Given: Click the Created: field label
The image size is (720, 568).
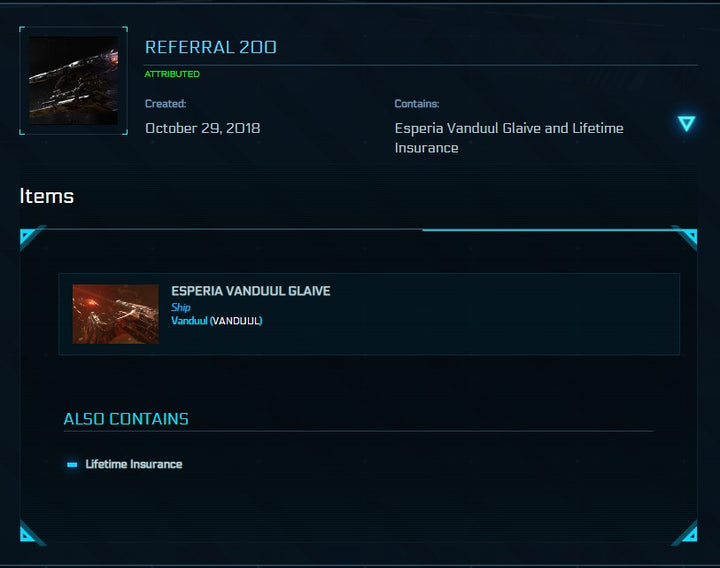Looking at the screenshot, I should pyautogui.click(x=165, y=104).
